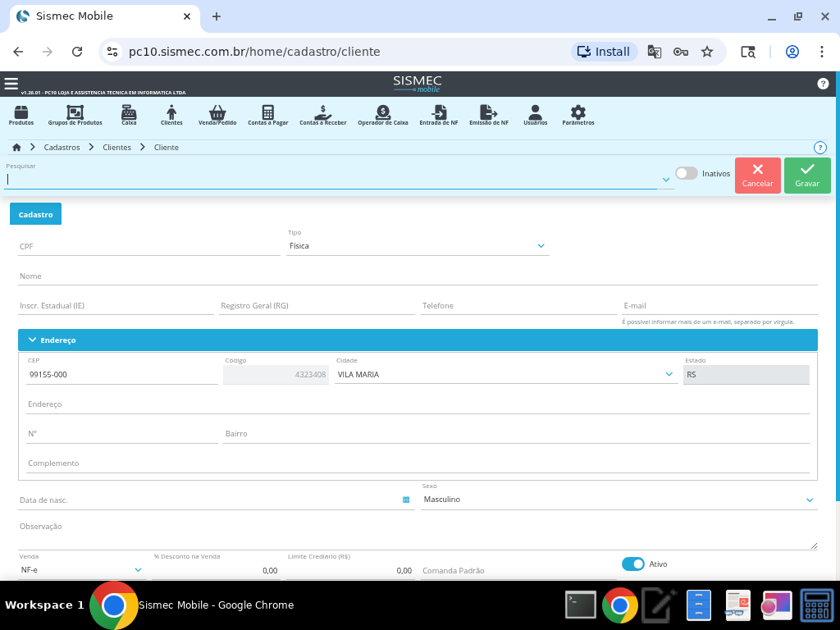Select the Venda/Pedido basket icon
Screen dimensions: 840x630
pyautogui.click(x=217, y=114)
